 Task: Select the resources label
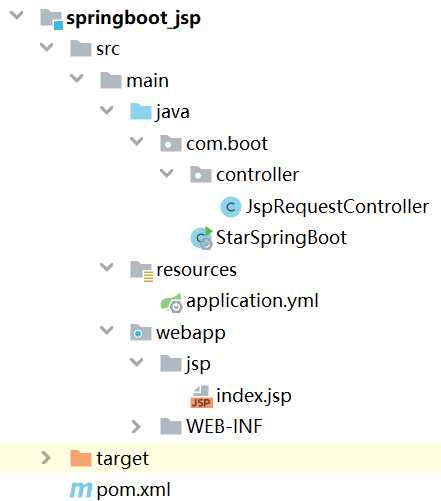197,270
